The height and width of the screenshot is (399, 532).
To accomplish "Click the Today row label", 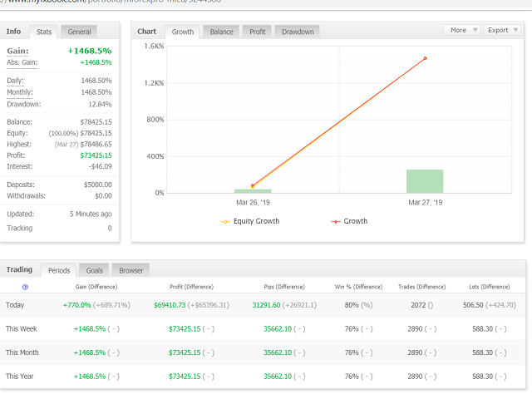I will click(x=15, y=305).
